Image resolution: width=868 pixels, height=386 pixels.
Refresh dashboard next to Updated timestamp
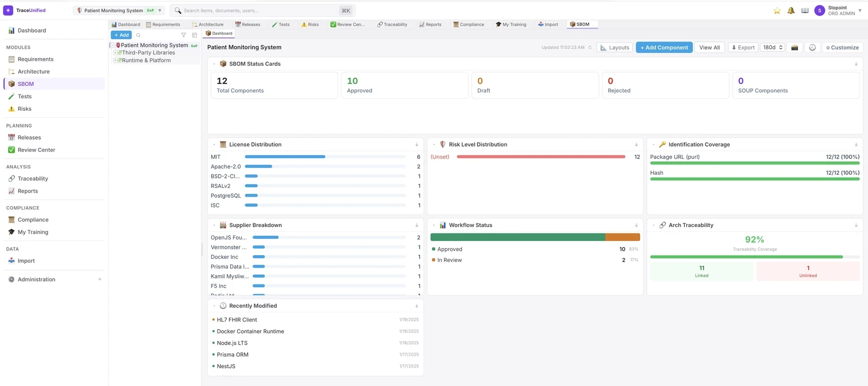click(590, 47)
